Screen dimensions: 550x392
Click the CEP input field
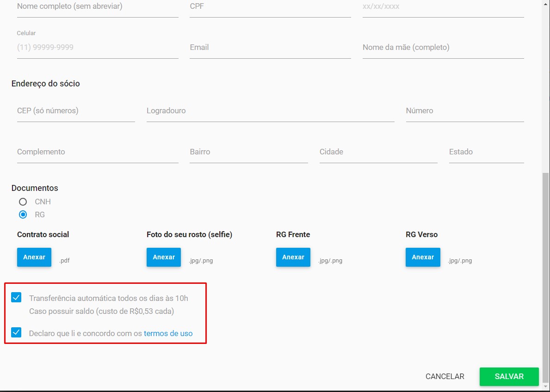tap(76, 111)
